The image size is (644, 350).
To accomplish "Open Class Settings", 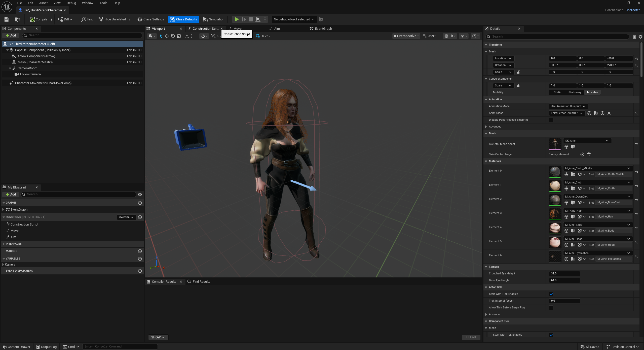I will [151, 19].
